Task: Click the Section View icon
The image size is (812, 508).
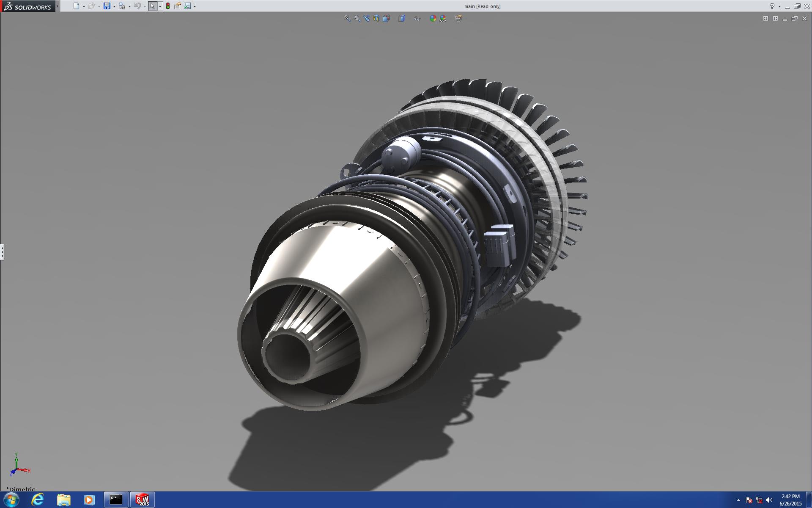Action: coord(376,18)
